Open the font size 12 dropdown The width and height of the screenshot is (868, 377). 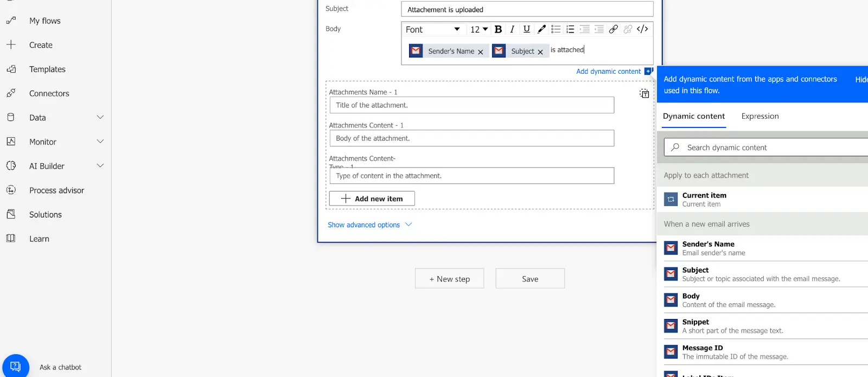479,29
